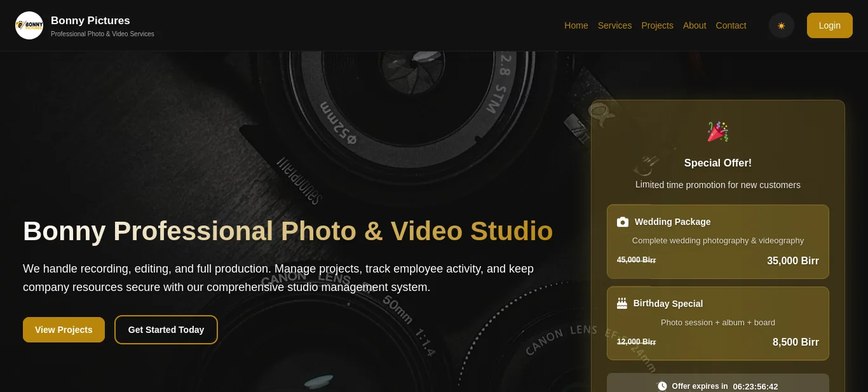Viewport: 868px width, 392px height.
Task: Click the clock icon beside offer timer
Action: (x=662, y=386)
